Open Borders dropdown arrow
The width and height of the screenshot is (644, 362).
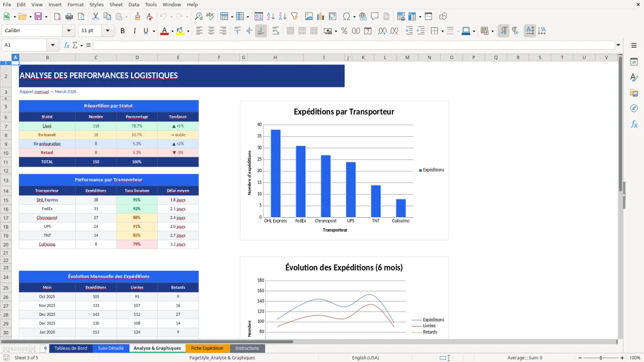pyautogui.click(x=442, y=31)
